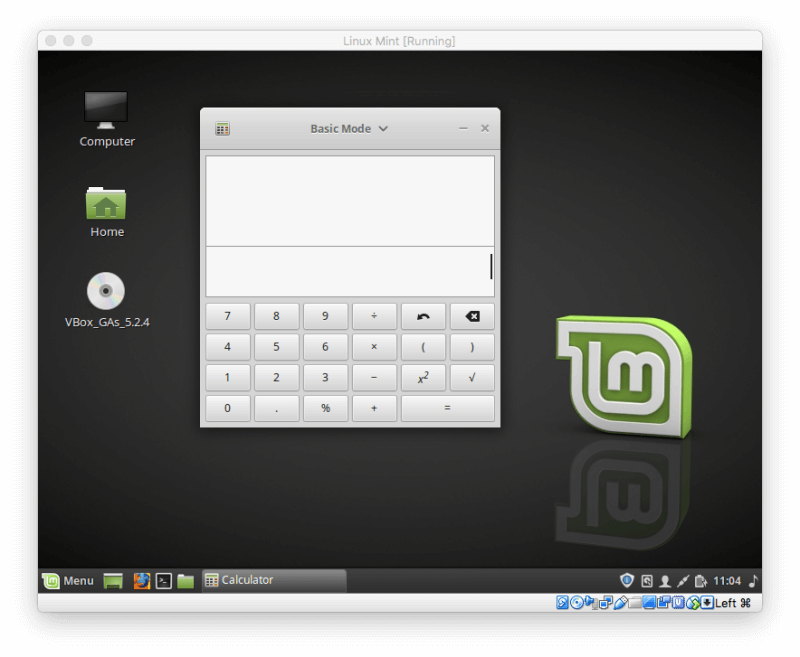Viewport: 800px width, 657px height.
Task: Click the backspace key in Calculator
Action: [472, 316]
